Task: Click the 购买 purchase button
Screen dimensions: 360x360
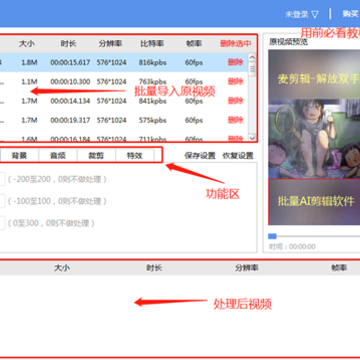Action: pyautogui.click(x=351, y=14)
